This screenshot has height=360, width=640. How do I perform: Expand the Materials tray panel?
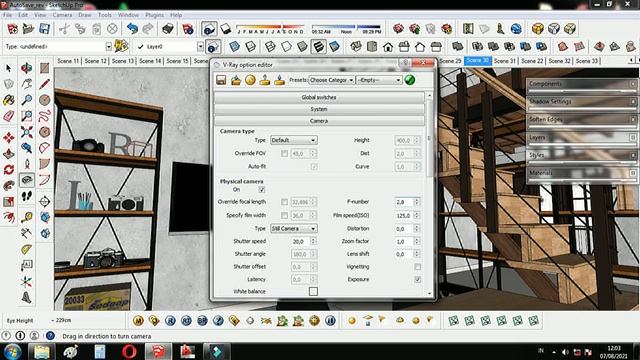point(582,173)
